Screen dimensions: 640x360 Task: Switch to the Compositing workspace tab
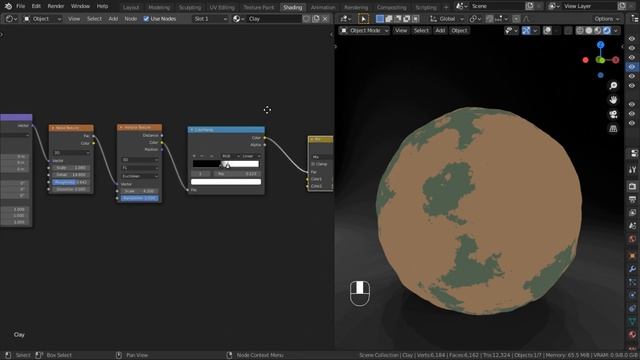click(391, 7)
